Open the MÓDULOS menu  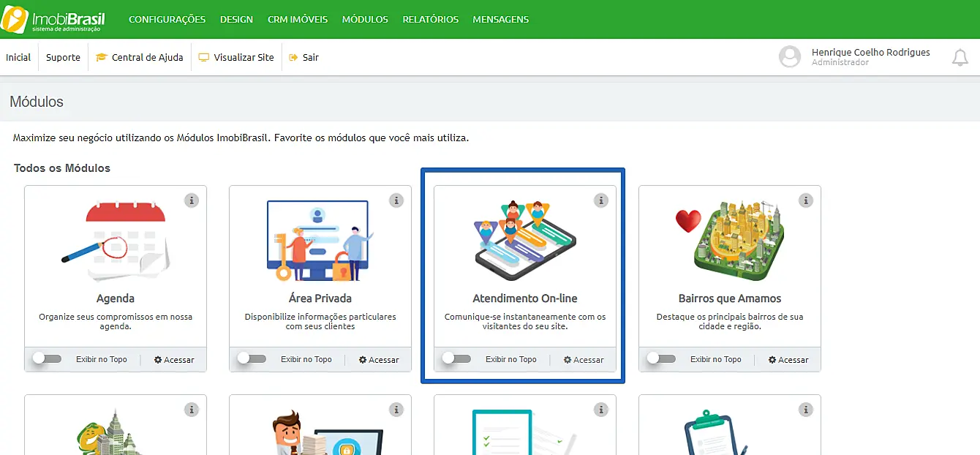click(365, 20)
